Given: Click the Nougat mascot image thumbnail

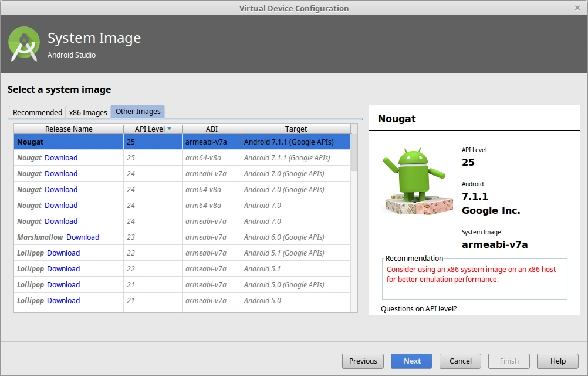Looking at the screenshot, I should coord(417,179).
